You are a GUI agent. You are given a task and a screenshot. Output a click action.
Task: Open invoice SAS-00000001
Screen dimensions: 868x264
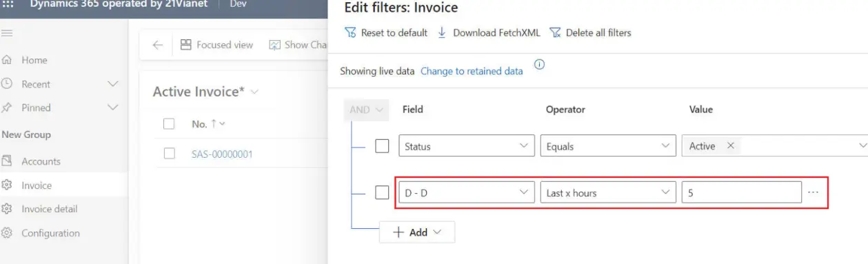(222, 154)
